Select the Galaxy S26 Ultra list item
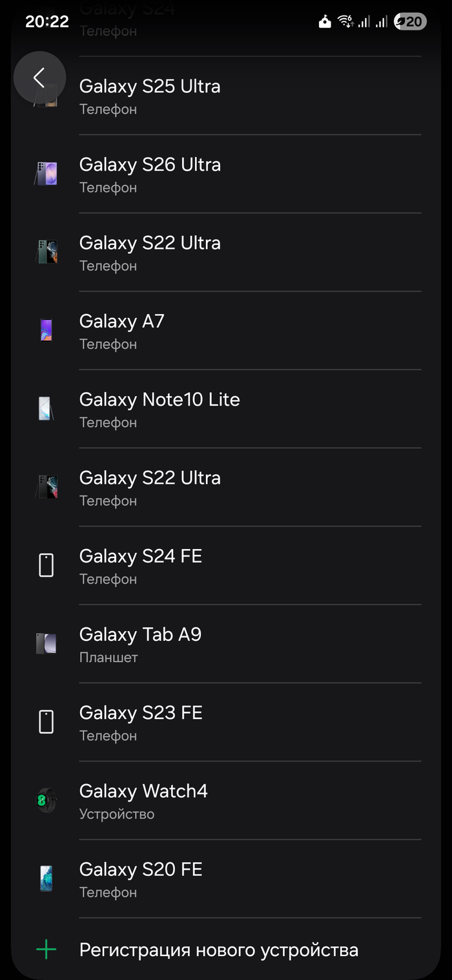This screenshot has height=980, width=452. coord(226,174)
